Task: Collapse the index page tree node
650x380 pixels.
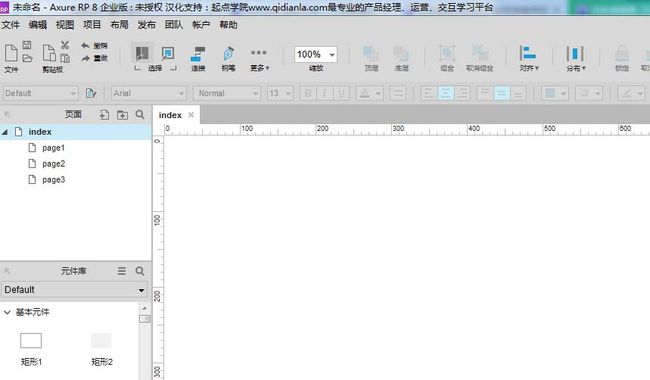Action: 5,132
